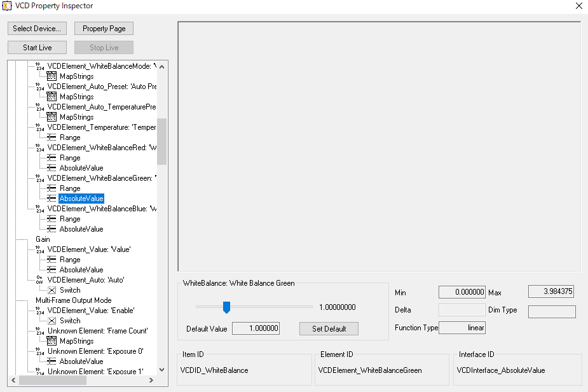
Task: Click the numeric icon beside VCDElement_WhiteBalanceRed
Action: (40, 148)
